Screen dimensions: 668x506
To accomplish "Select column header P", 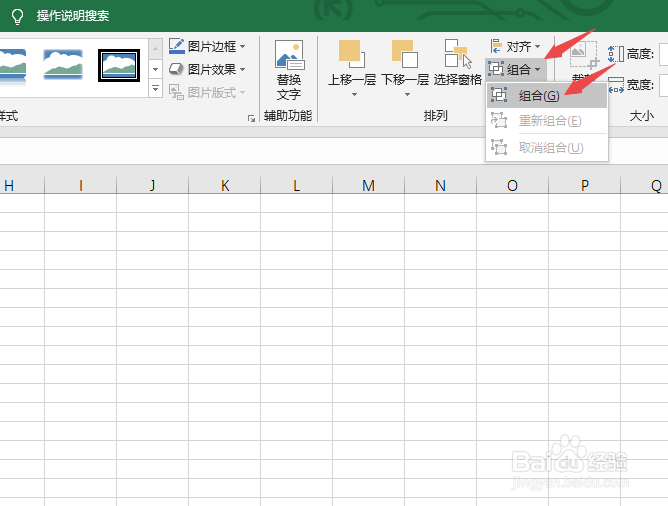I will pos(584,185).
